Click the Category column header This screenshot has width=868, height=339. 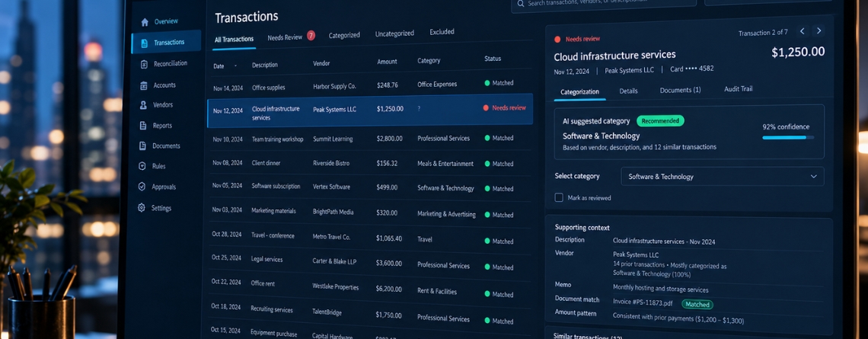tap(429, 61)
